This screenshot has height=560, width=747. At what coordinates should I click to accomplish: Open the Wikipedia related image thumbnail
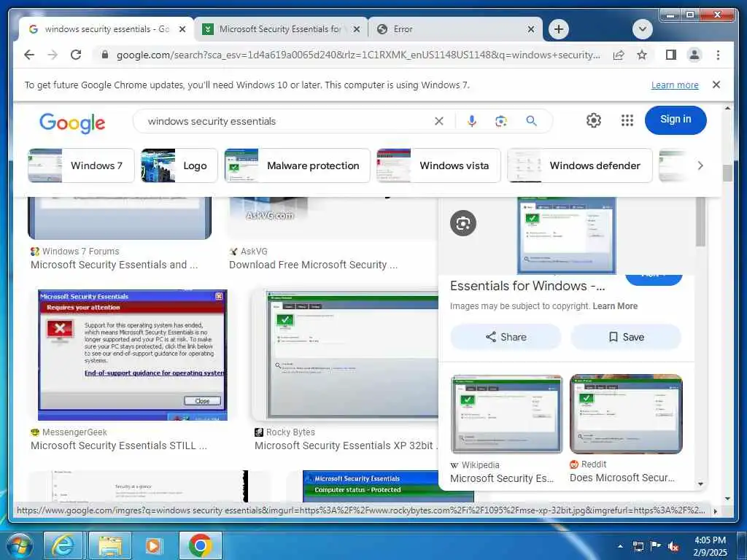coord(506,414)
